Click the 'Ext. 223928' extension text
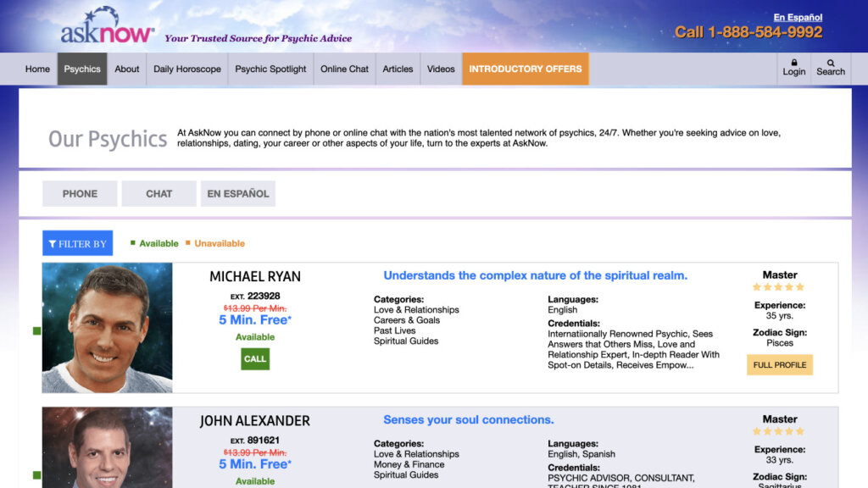Image resolution: width=868 pixels, height=488 pixels. click(x=255, y=296)
